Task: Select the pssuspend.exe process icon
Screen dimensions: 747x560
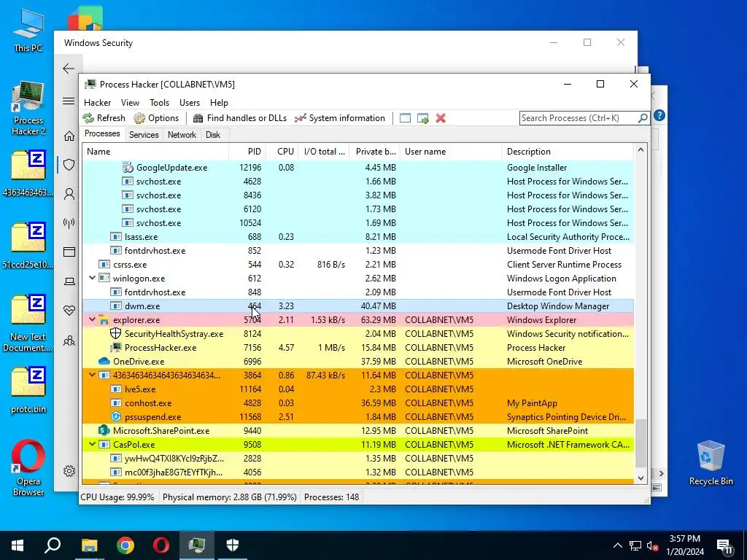Action: 116,416
